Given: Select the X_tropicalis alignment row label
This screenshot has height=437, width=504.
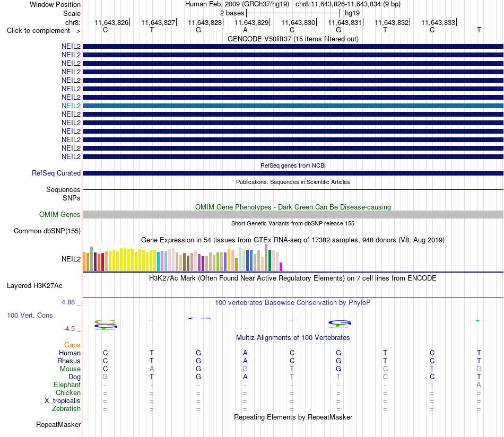Looking at the screenshot, I should pyautogui.click(x=63, y=401).
